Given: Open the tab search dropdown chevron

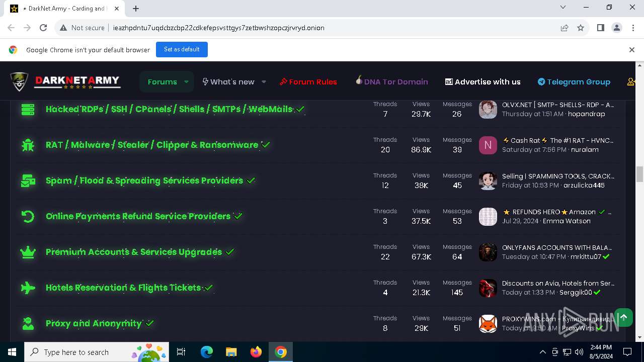Looking at the screenshot, I should click(563, 7).
